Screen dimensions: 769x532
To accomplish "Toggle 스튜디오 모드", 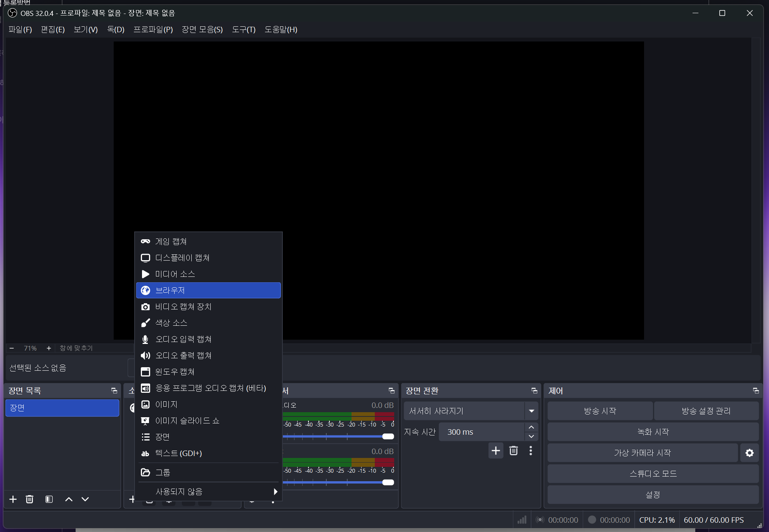I will pyautogui.click(x=653, y=473).
